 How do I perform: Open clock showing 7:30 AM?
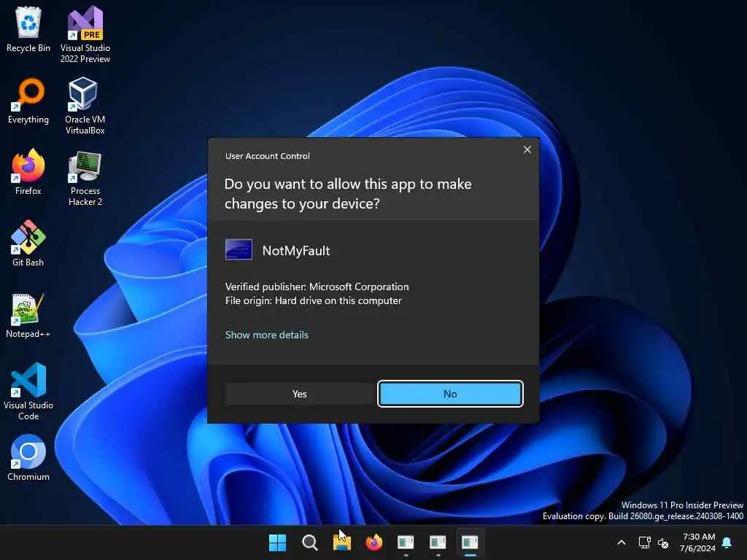698,542
